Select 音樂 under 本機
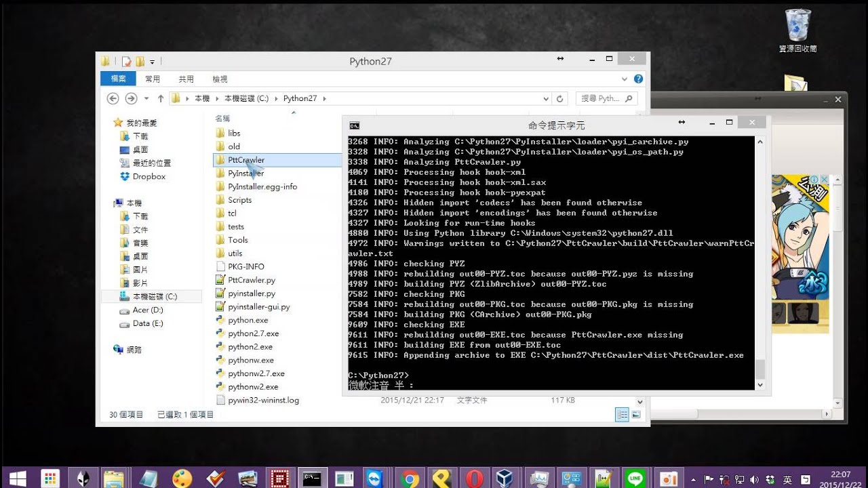This screenshot has width=868, height=488. (x=140, y=243)
